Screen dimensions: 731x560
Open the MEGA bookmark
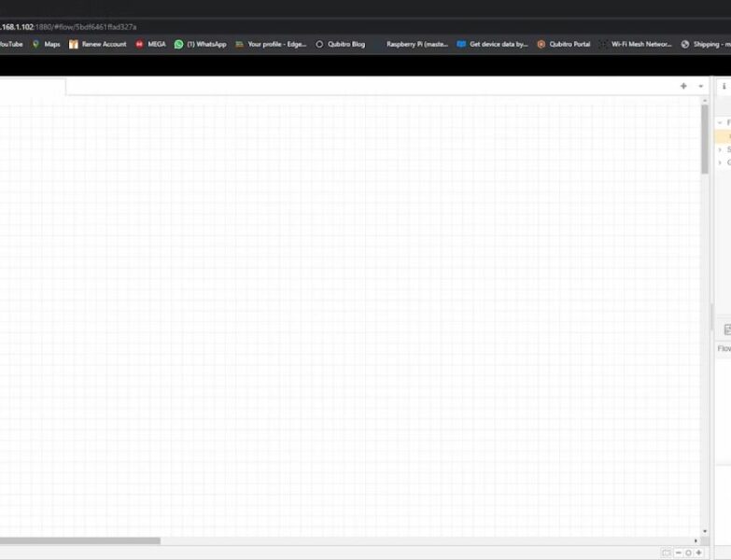coord(150,44)
